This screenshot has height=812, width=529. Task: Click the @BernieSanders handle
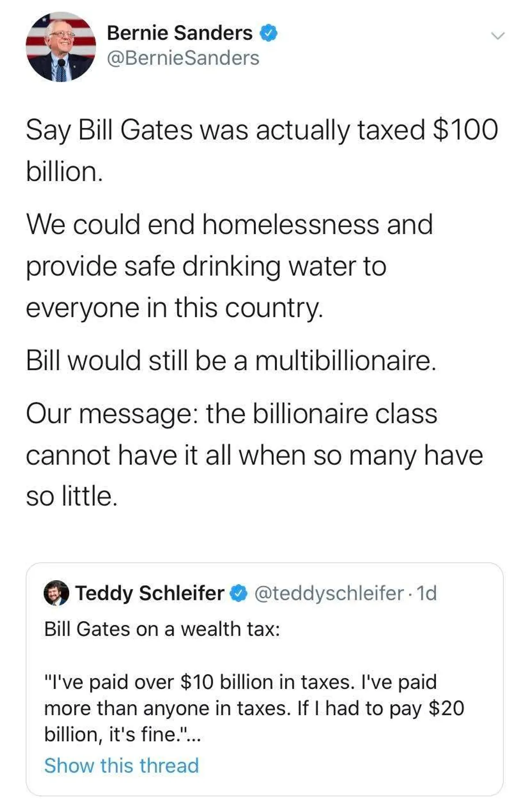tap(183, 58)
